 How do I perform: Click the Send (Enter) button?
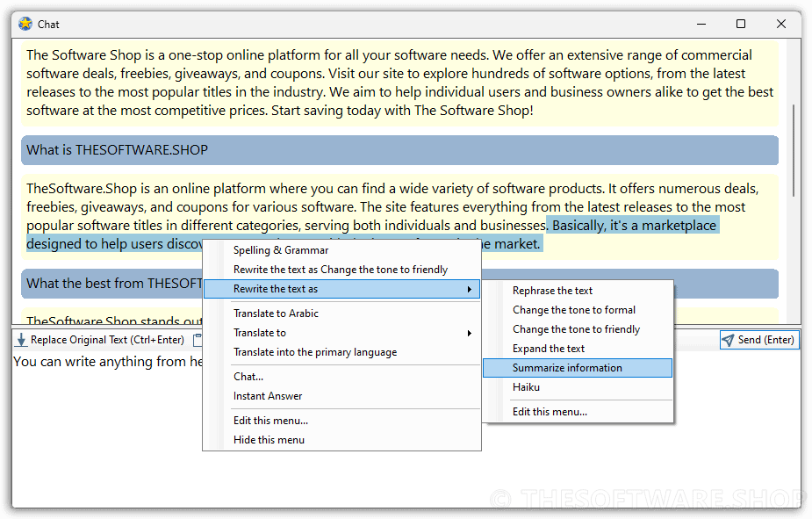point(759,340)
